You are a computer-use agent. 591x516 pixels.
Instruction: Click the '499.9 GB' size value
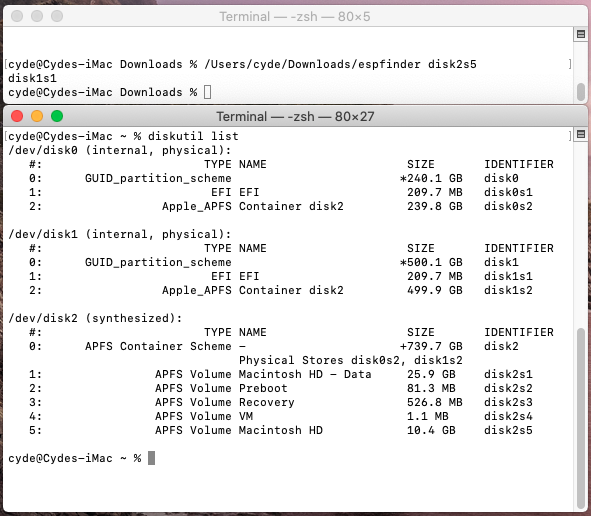point(435,290)
